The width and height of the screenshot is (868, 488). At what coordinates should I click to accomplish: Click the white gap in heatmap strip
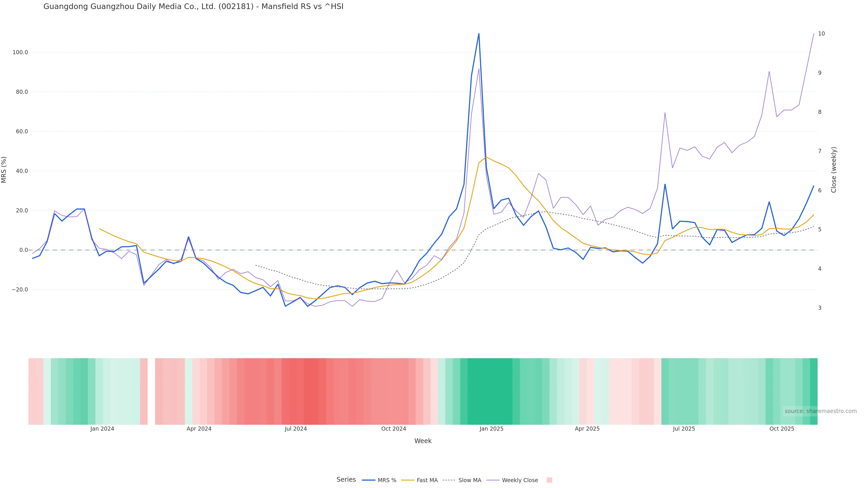(151, 391)
